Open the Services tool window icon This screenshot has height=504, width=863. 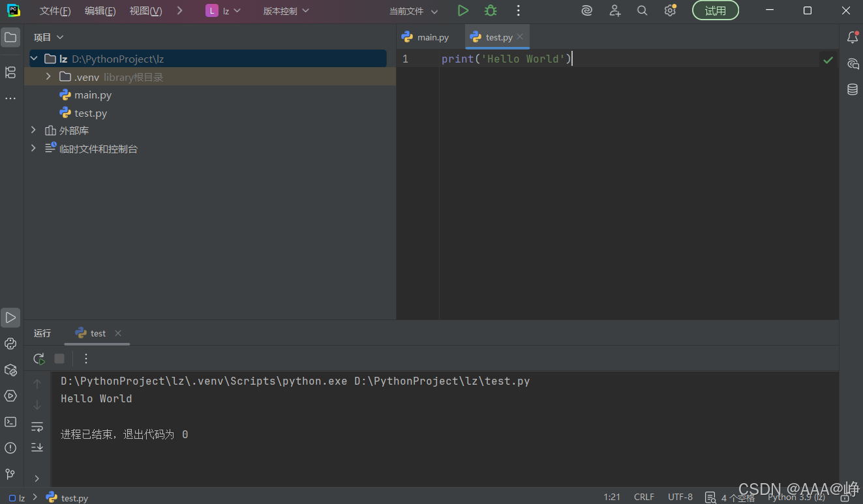(10, 396)
